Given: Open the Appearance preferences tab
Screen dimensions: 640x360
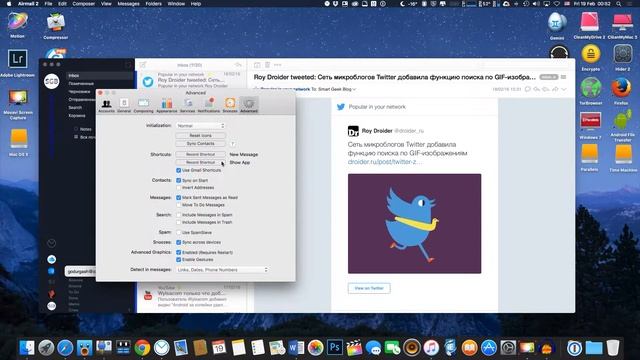Looking at the screenshot, I should click(x=167, y=105).
